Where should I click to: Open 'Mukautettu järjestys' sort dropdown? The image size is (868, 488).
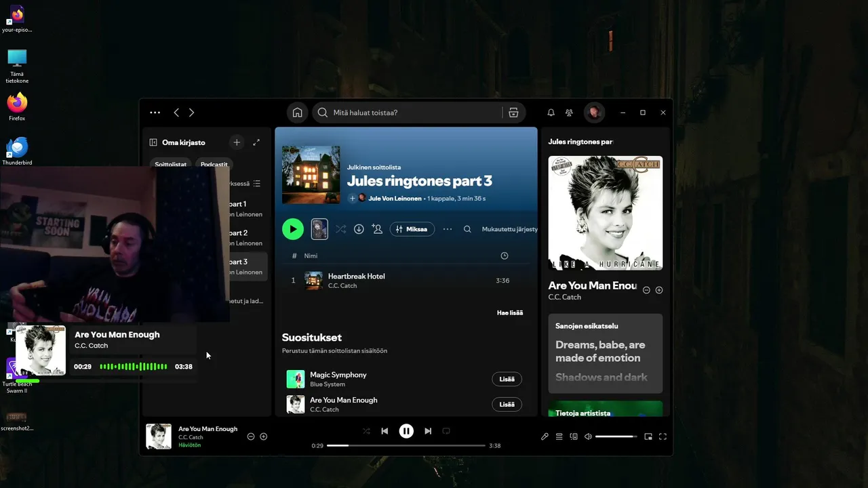click(509, 229)
